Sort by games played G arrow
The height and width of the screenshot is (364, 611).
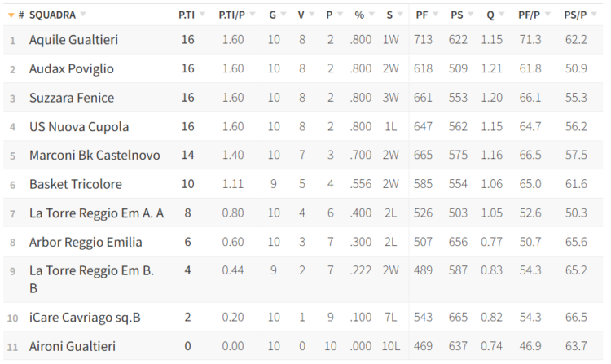tap(284, 15)
